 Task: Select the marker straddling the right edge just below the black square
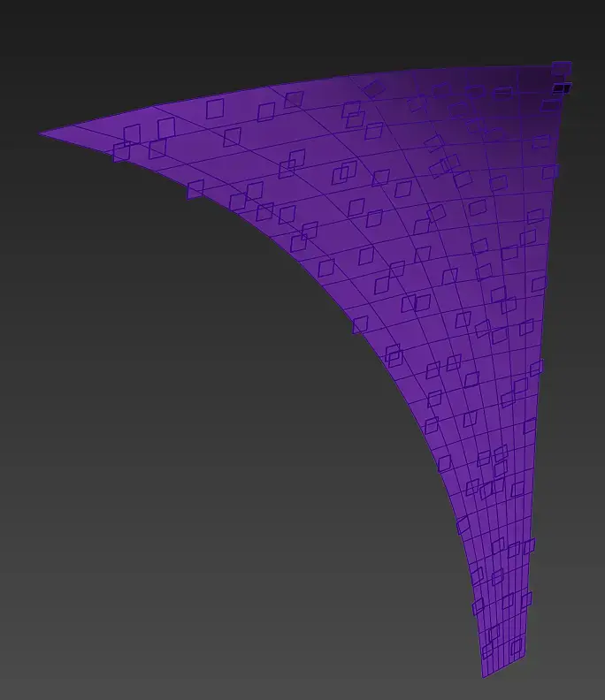pos(551,106)
